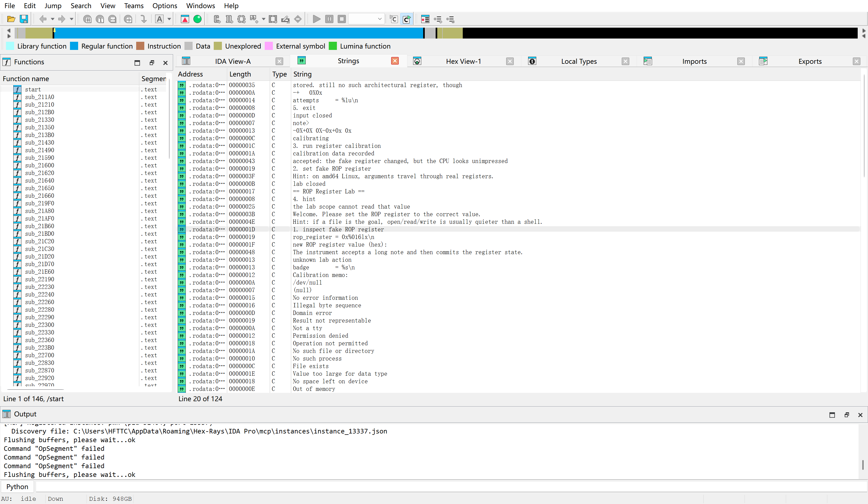This screenshot has width=868, height=504.
Task: Toggle the highlighted C-with-green-arrow toolbar button
Action: (407, 19)
